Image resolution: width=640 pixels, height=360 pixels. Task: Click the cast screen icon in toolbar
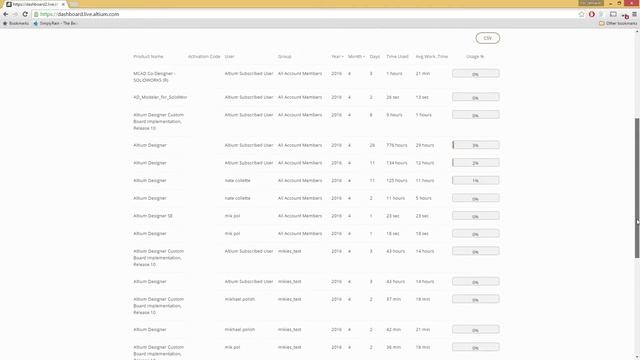click(613, 14)
